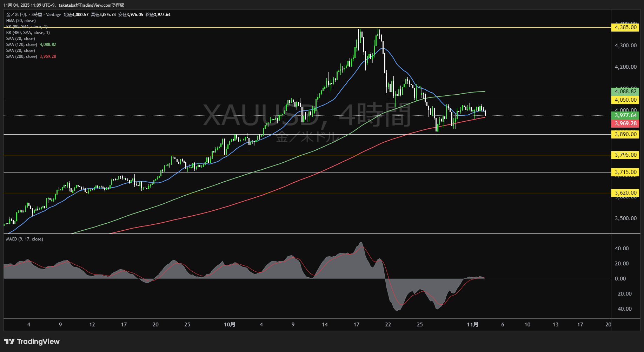Click the SMA (200, close) indicator legend
Viewport: 644px width, 352px height.
tap(21, 56)
